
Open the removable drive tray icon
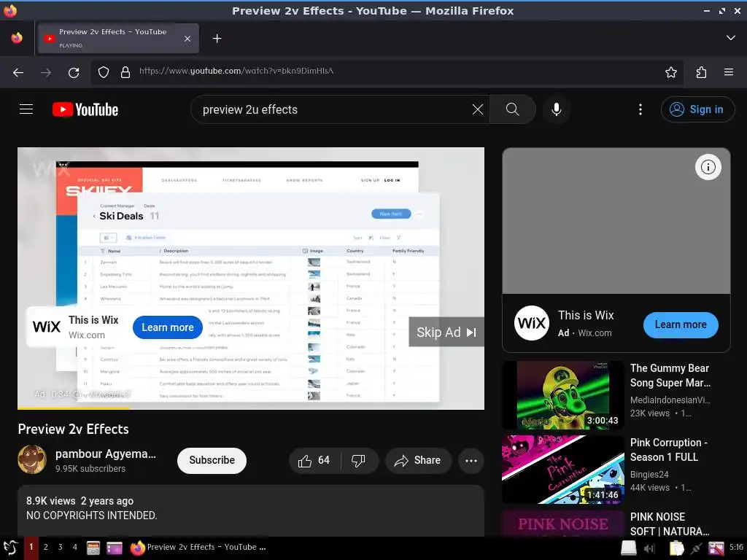628,548
